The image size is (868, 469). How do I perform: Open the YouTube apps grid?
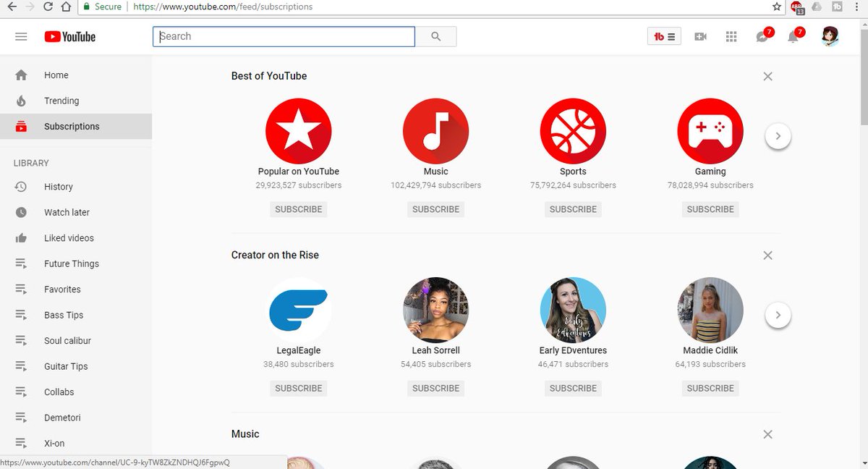pos(731,37)
